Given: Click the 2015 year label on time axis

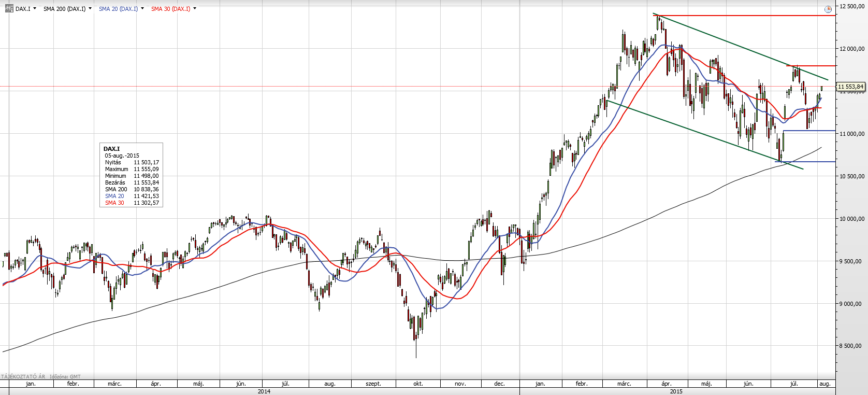Looking at the screenshot, I should point(676,391).
